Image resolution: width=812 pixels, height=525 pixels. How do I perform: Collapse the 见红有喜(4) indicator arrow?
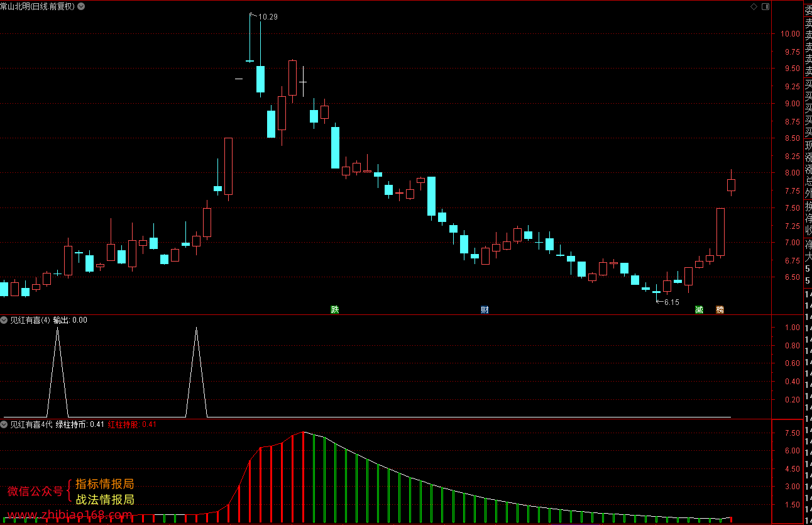4,319
